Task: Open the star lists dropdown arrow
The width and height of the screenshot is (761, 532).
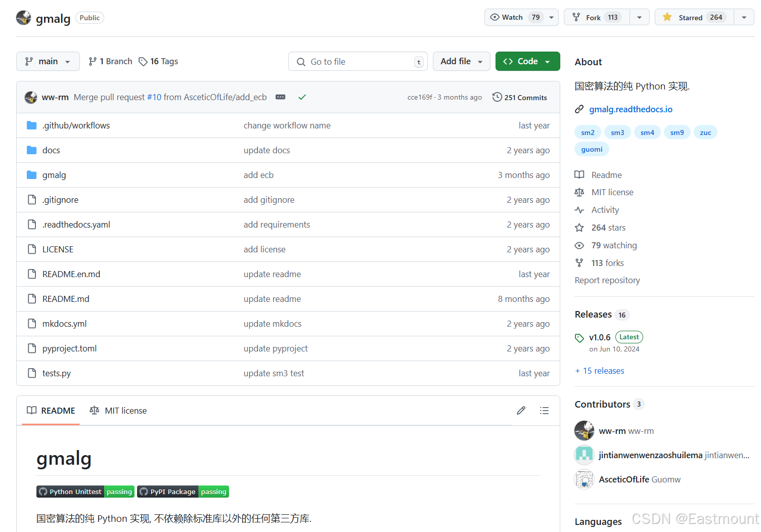Action: pyautogui.click(x=744, y=17)
